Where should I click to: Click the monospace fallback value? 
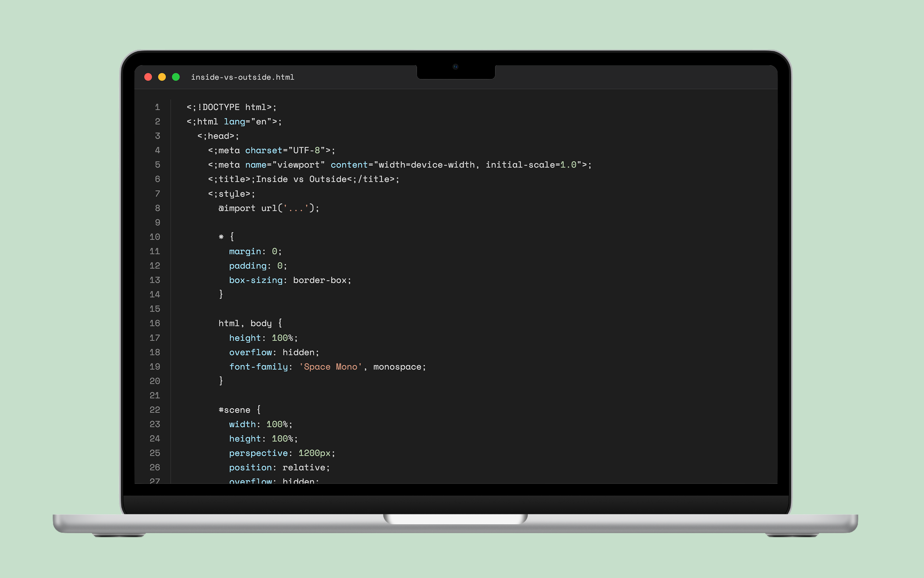[397, 367]
